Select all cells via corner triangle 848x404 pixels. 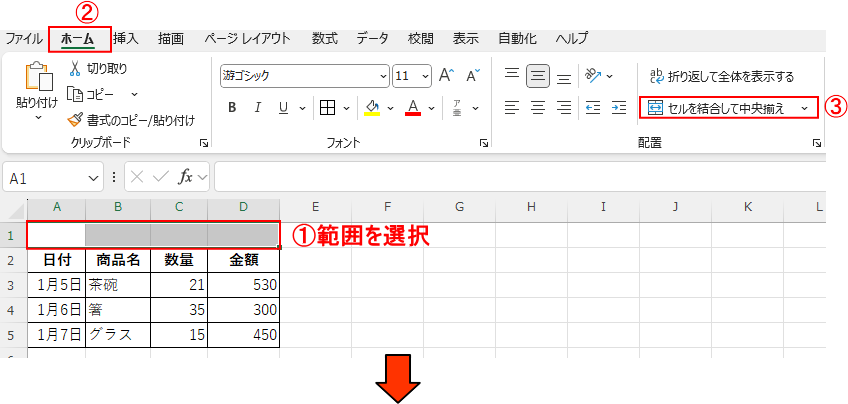click(17, 210)
